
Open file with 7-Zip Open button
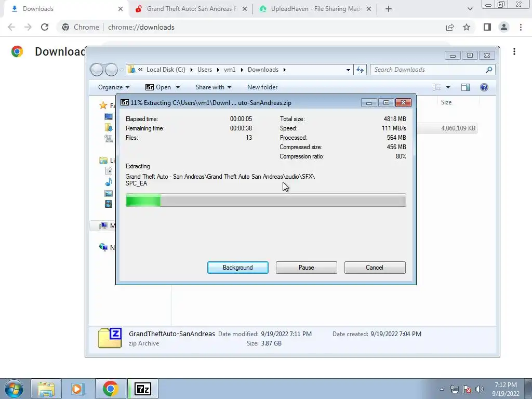pyautogui.click(x=158, y=87)
